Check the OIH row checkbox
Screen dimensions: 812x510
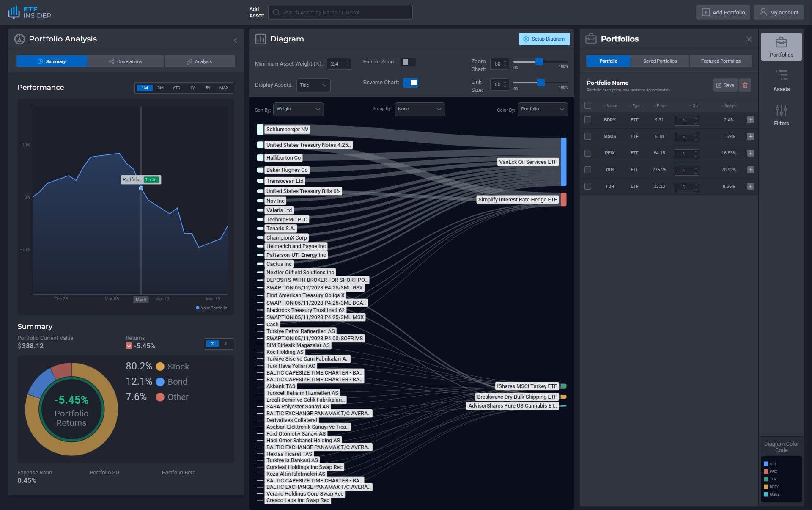pos(587,170)
